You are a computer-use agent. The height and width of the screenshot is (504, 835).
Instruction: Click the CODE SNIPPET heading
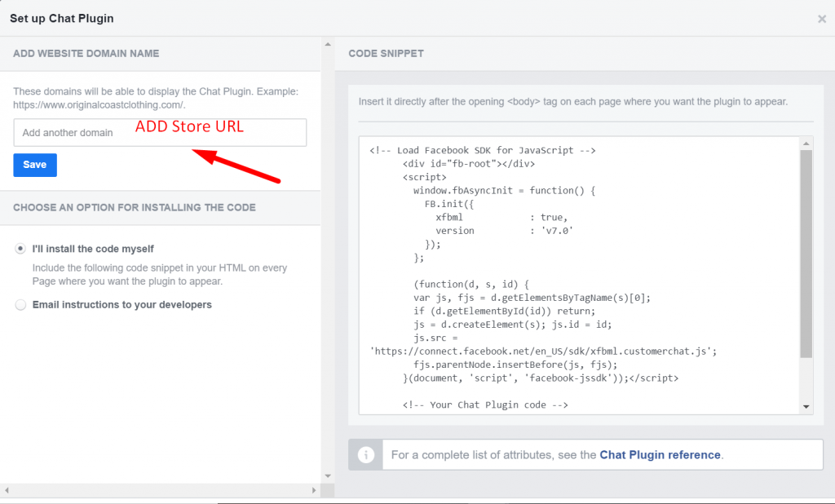click(386, 54)
